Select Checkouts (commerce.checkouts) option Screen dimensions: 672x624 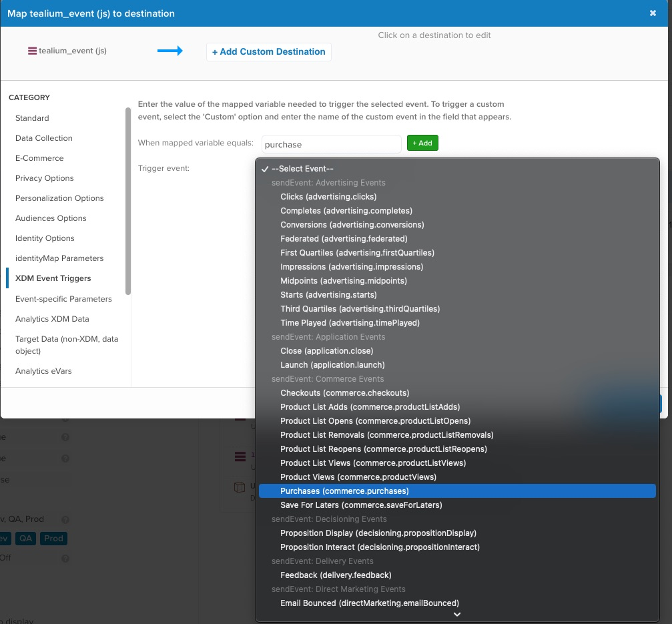click(x=344, y=393)
